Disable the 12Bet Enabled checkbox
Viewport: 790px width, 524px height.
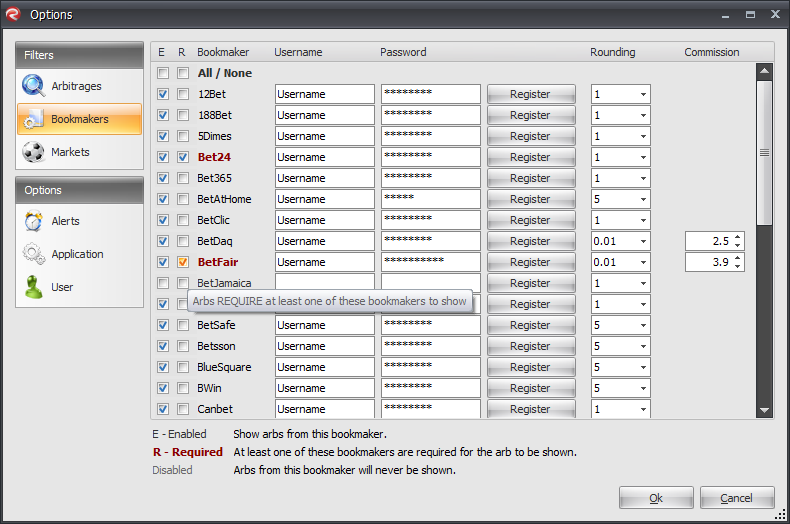(x=163, y=94)
